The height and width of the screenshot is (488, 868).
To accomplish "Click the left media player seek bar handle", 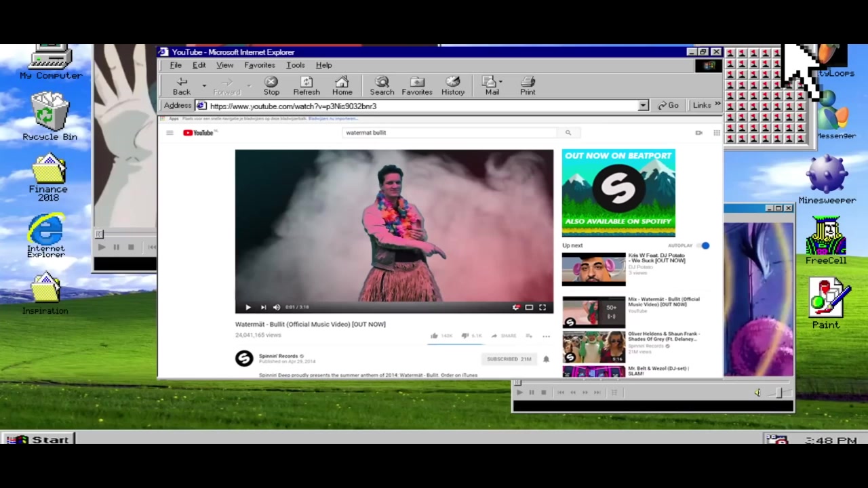I will coord(99,234).
